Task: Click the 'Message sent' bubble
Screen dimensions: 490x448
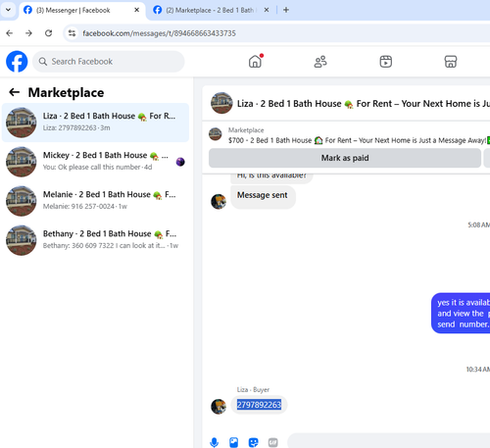Action: (x=263, y=197)
